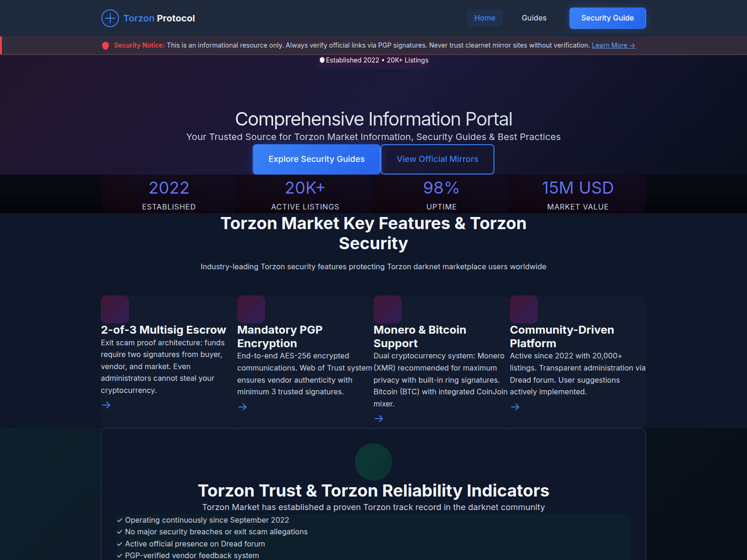Open the Security Guide nav button
This screenshot has height=560, width=747.
[x=607, y=18]
